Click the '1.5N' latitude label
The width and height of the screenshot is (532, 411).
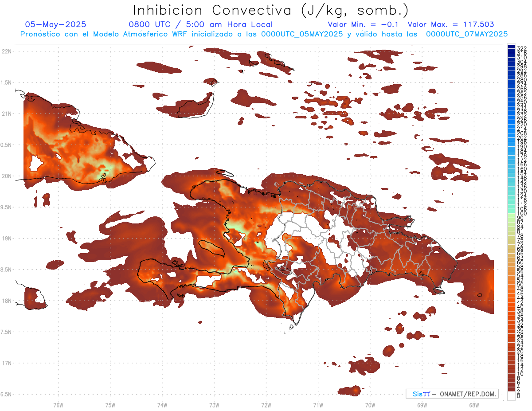(x=6, y=82)
